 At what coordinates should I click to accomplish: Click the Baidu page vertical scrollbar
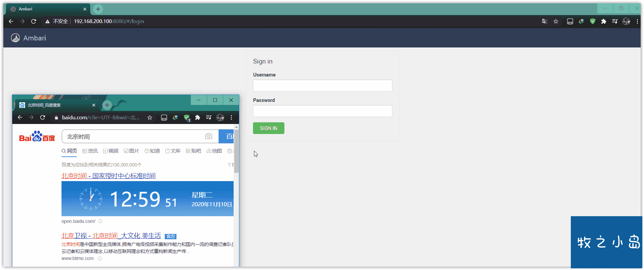237,151
